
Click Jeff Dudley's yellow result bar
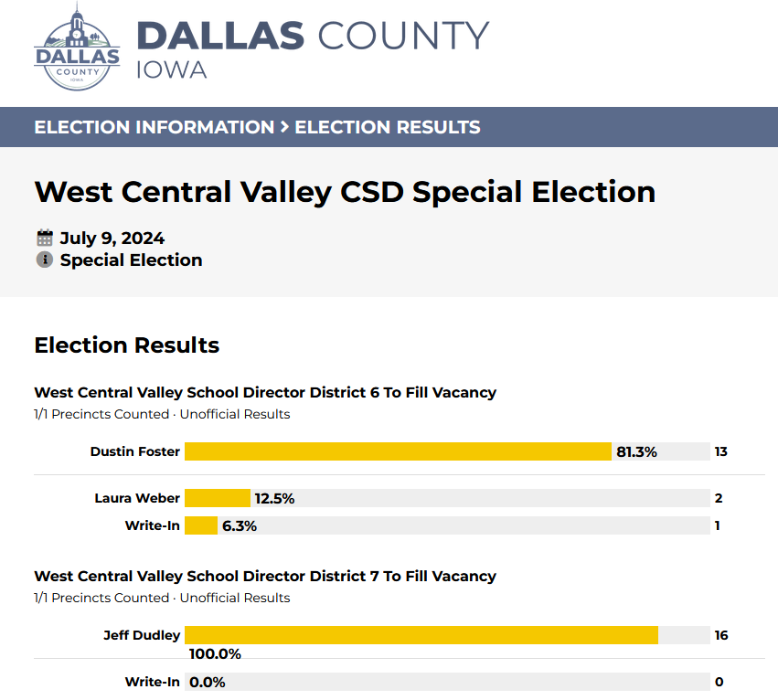click(421, 635)
